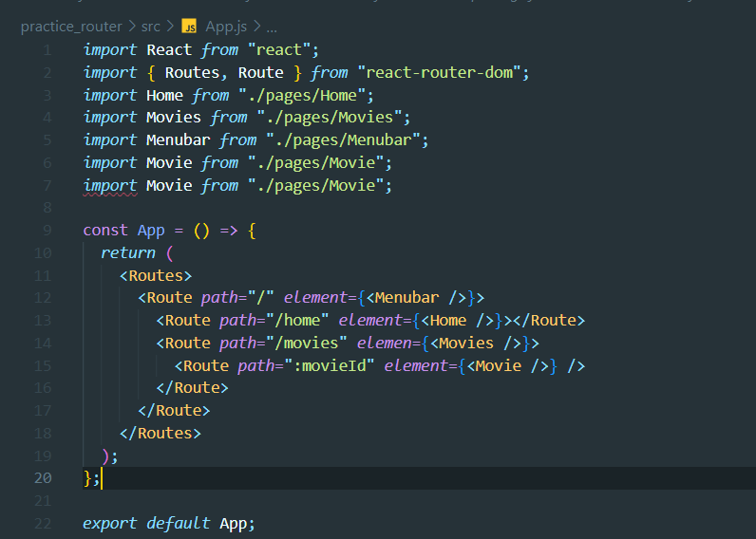Click <Home /> element on line 13

tap(457, 321)
